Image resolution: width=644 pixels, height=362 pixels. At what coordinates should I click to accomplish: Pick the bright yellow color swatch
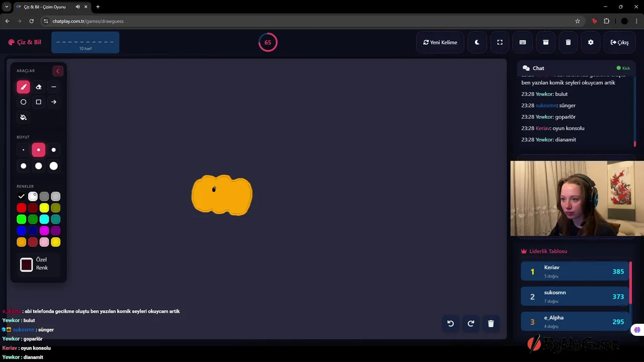click(44, 208)
